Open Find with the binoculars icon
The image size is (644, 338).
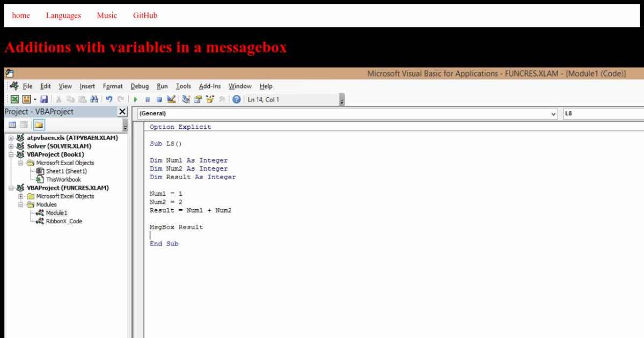[x=94, y=99]
